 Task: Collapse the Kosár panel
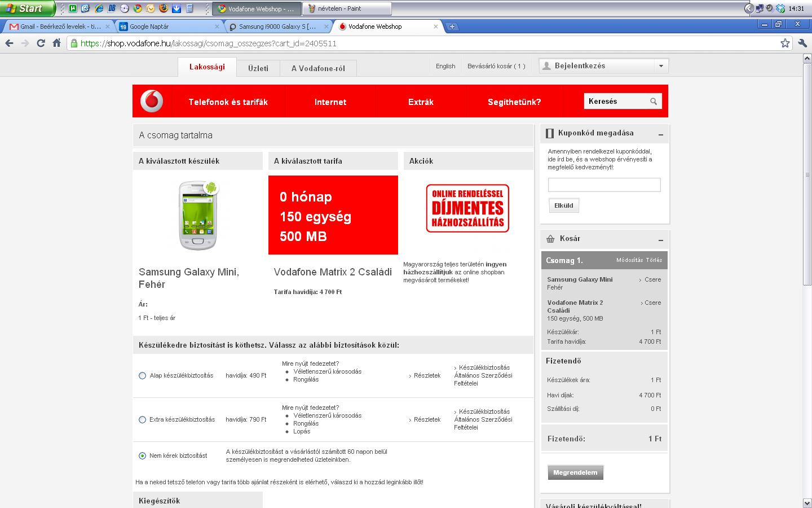[660, 239]
